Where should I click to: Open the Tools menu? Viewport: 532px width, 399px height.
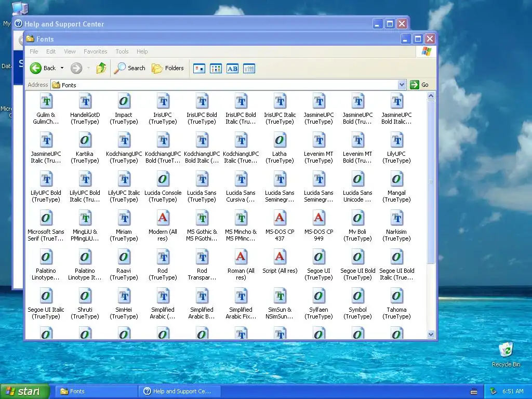coord(122,51)
